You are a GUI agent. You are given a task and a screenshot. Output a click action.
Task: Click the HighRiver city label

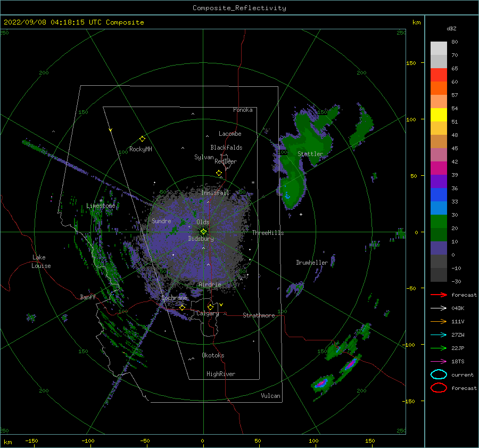221,374
